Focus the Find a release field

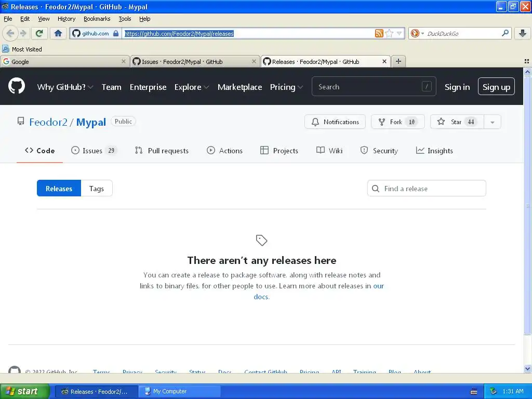427,188
